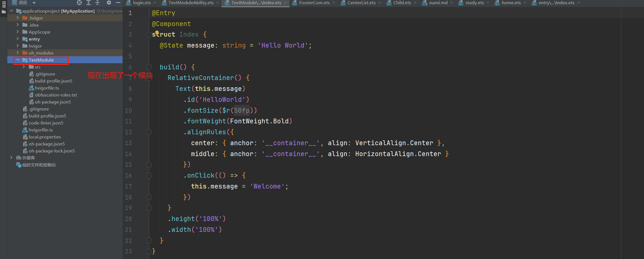Click the oh_modules folder icon
The image size is (644, 259).
click(25, 53)
